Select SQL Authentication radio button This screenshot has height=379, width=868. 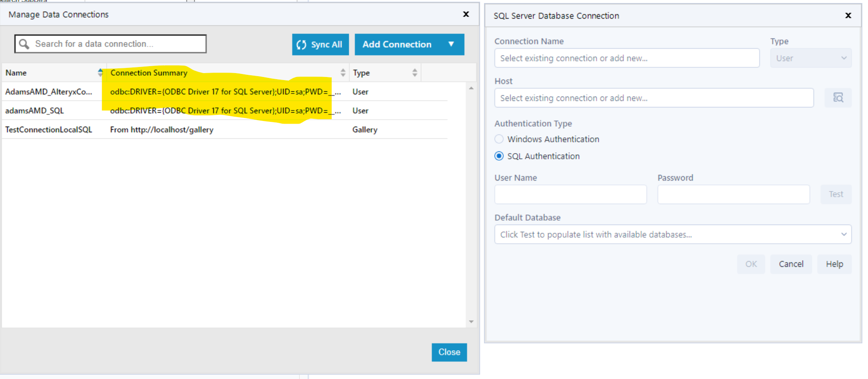pos(499,156)
